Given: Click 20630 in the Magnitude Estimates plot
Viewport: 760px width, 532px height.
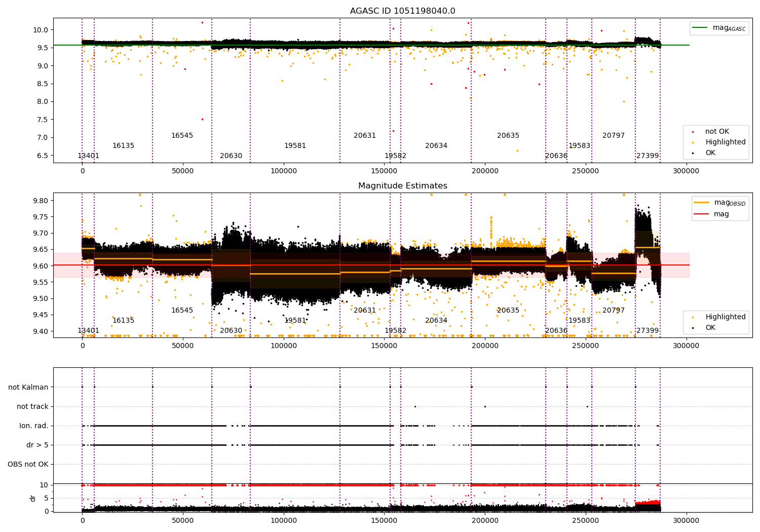Looking at the screenshot, I should [231, 330].
